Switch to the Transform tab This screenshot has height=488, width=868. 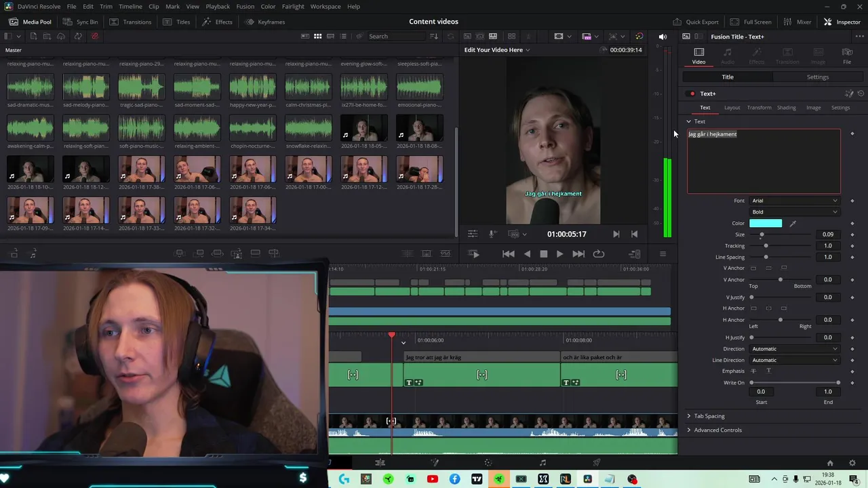759,107
